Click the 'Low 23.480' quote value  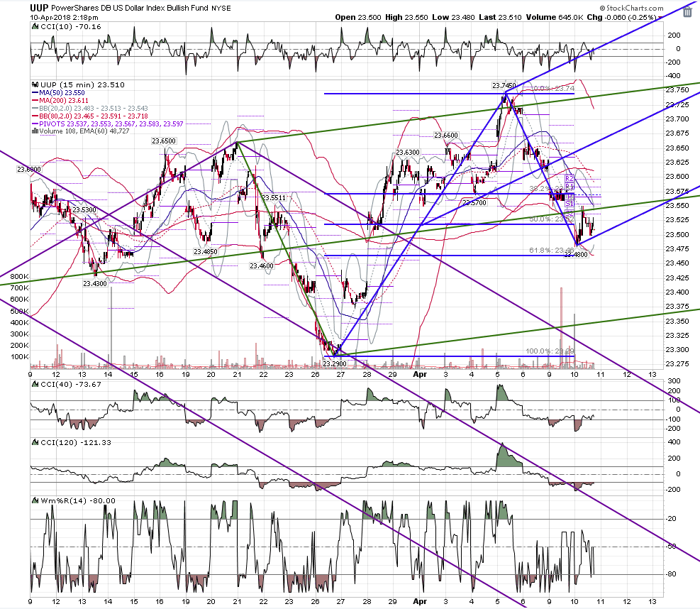(x=453, y=18)
